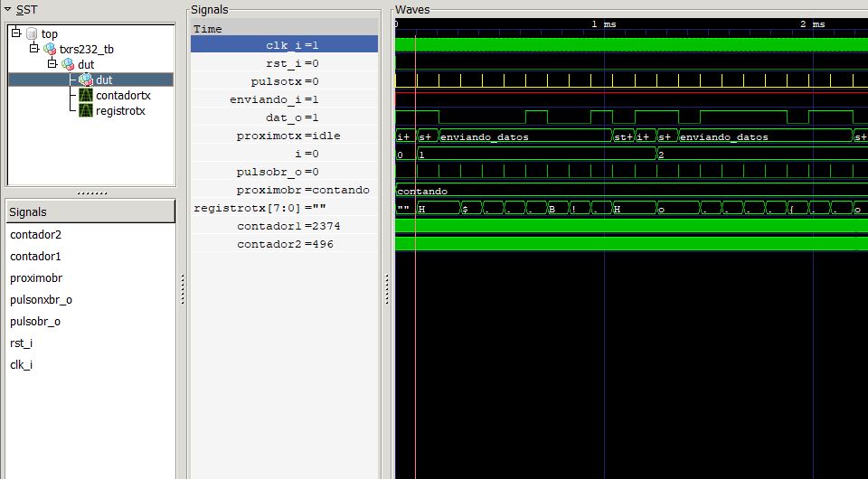Viewport: 868px width, 479px height.
Task: Select contador2 in the signals list
Action: pos(35,234)
